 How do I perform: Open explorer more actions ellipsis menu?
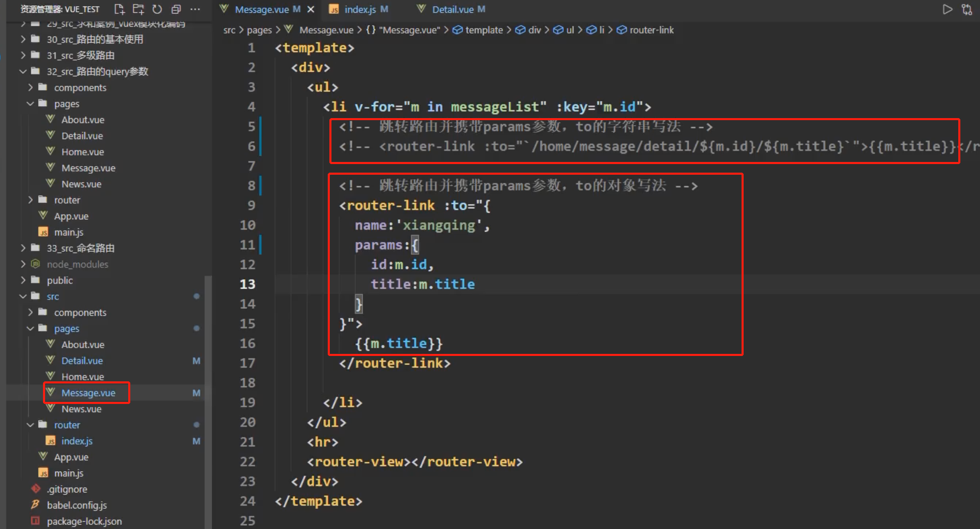coord(195,9)
